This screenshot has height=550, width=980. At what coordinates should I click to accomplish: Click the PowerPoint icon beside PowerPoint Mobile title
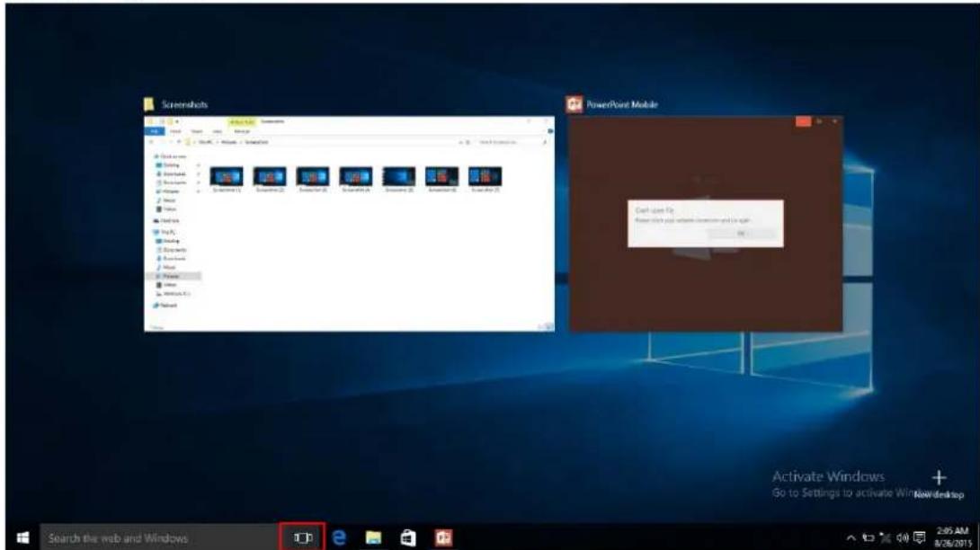click(574, 104)
